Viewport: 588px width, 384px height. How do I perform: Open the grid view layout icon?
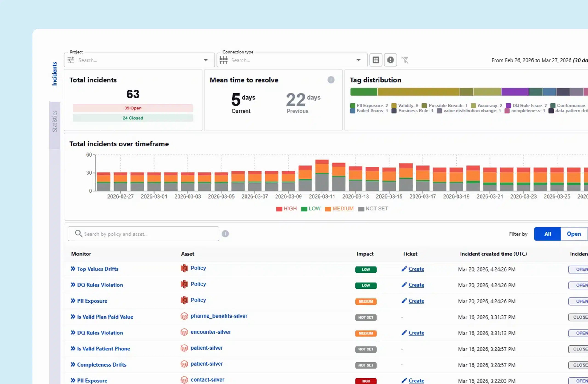376,60
